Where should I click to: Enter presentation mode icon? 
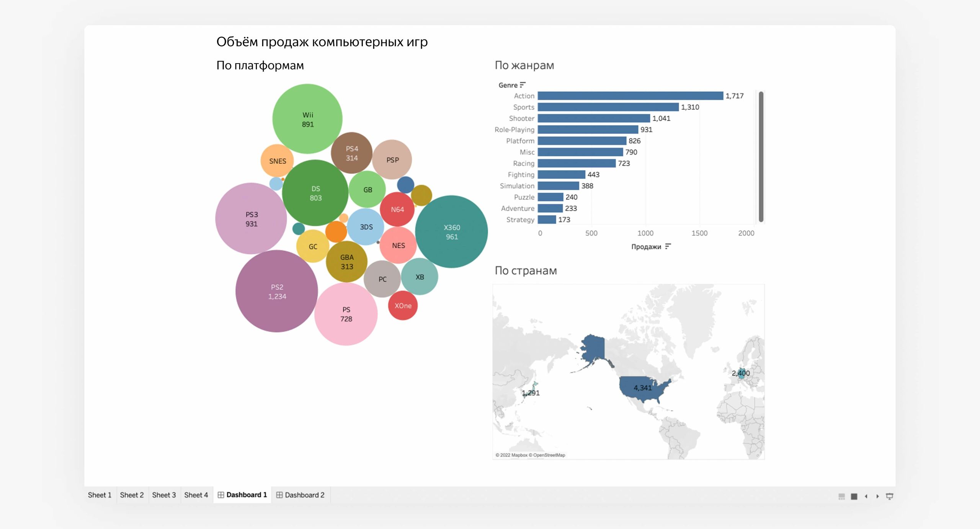click(890, 496)
